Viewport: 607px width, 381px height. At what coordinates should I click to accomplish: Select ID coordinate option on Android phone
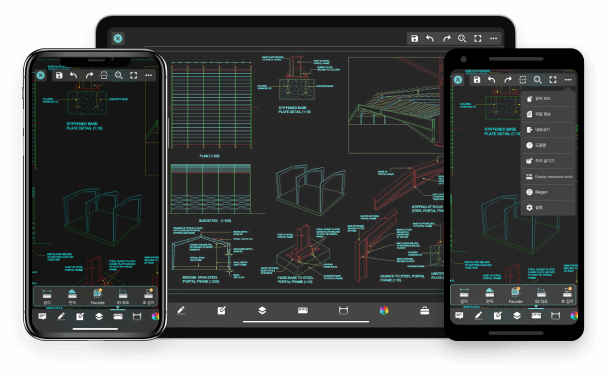tap(541, 295)
